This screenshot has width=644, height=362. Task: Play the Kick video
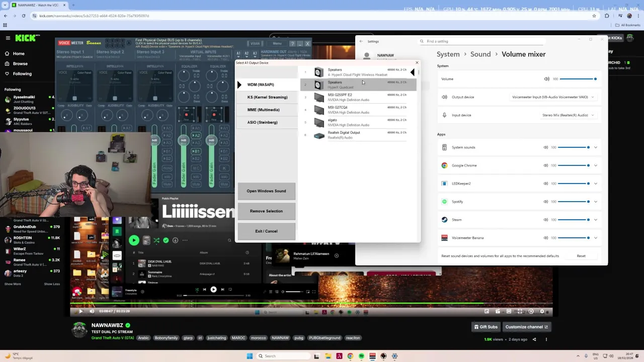point(80,311)
